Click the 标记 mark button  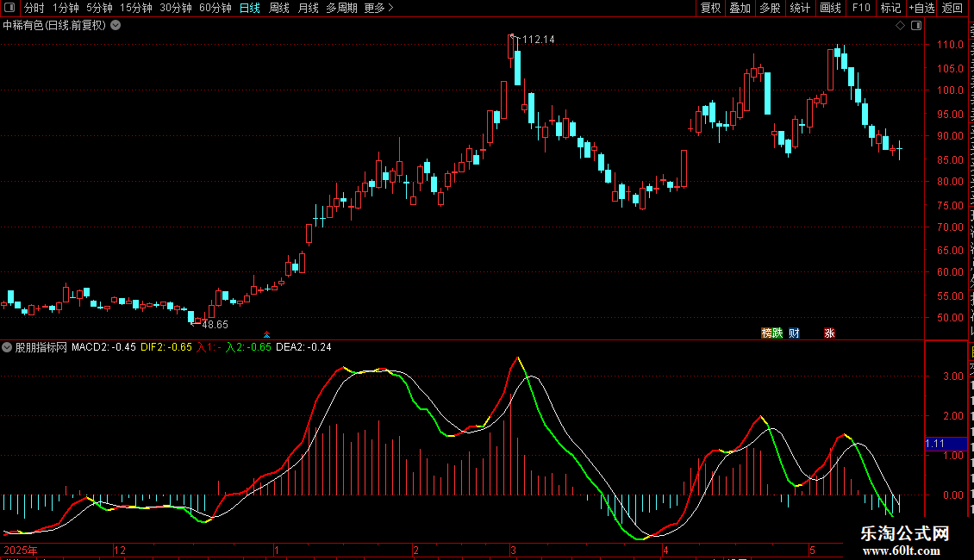[890, 8]
